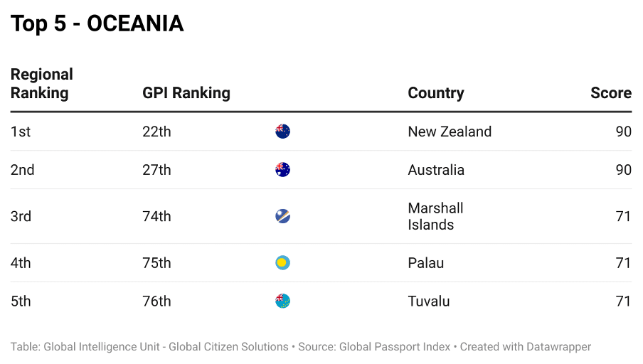643x364 pixels.
Task: Select the Tuvalu country name
Action: click(429, 301)
